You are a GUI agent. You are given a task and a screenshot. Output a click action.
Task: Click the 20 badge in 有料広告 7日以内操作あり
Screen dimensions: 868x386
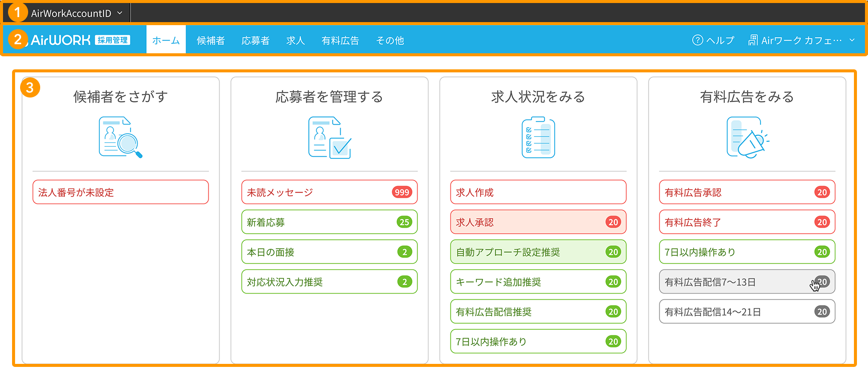coord(822,252)
